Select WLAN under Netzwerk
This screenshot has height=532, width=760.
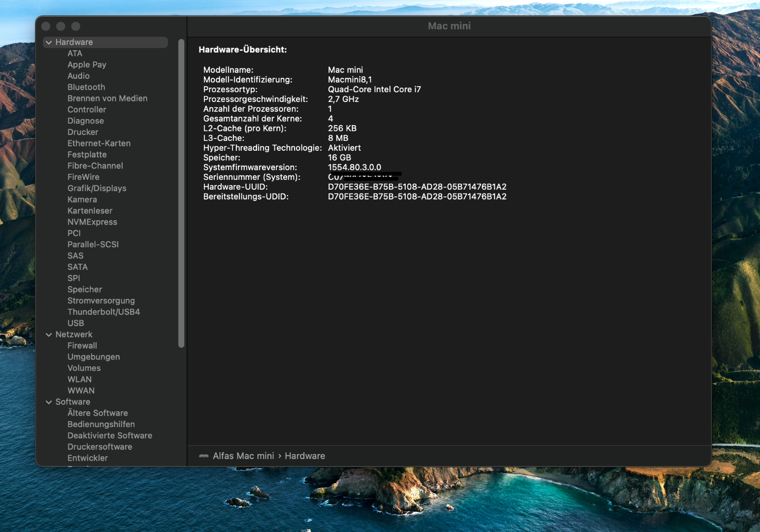click(79, 379)
